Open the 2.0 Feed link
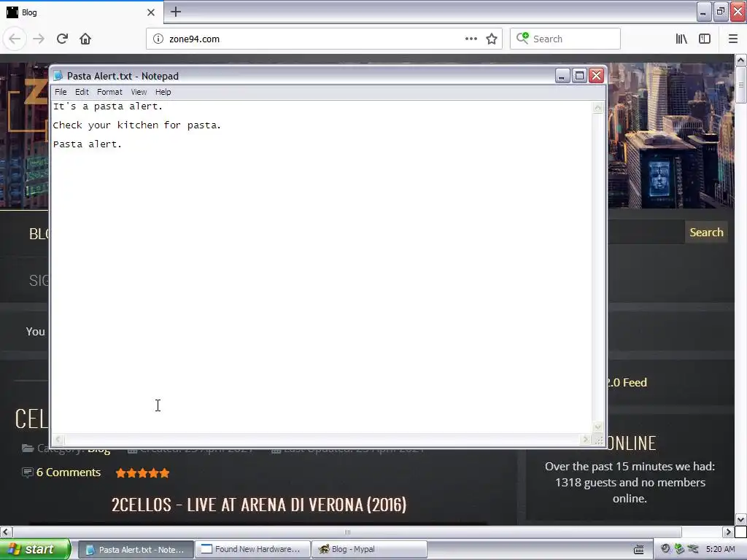 (x=627, y=382)
